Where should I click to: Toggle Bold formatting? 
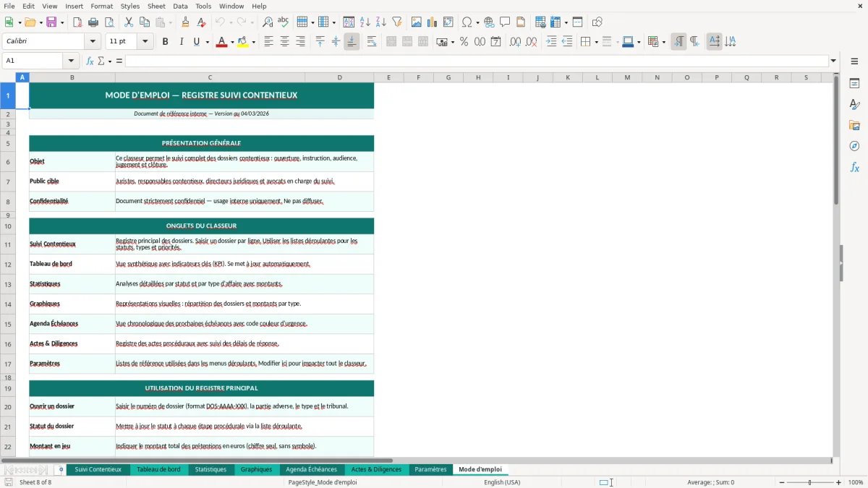click(166, 42)
